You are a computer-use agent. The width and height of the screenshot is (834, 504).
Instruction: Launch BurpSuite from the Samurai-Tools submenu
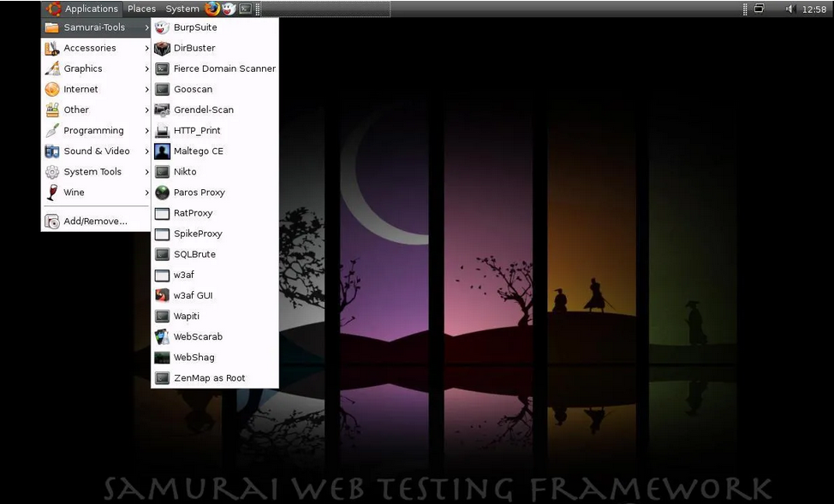pos(194,27)
